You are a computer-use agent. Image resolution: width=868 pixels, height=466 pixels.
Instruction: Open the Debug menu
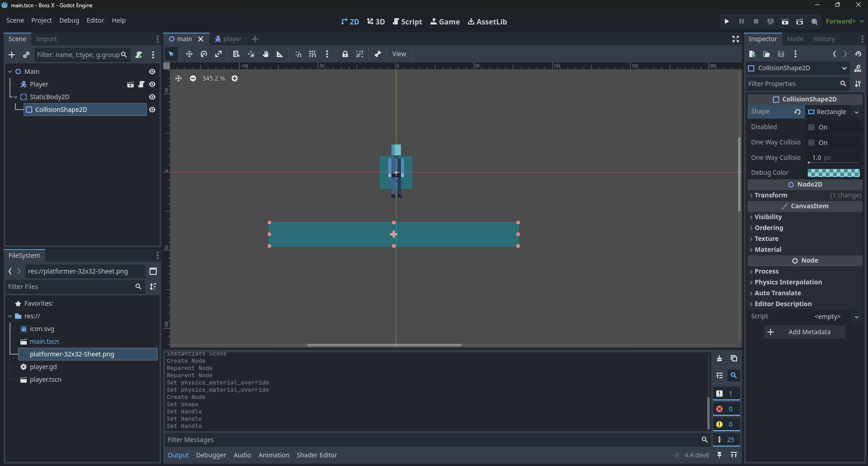coord(69,20)
